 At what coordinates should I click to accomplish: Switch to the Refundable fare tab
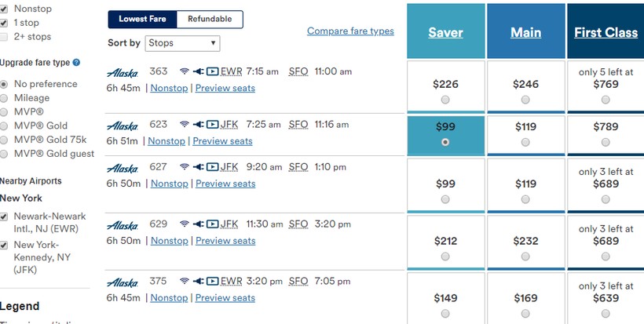(210, 19)
